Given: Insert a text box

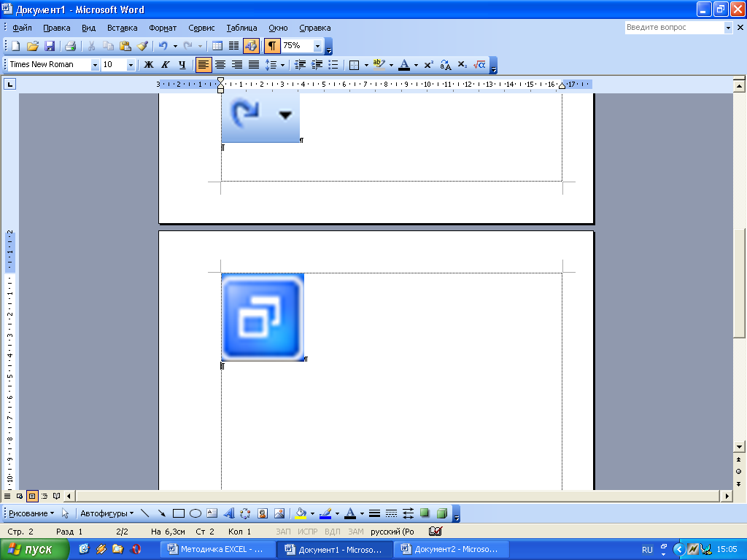Looking at the screenshot, I should click(x=212, y=513).
